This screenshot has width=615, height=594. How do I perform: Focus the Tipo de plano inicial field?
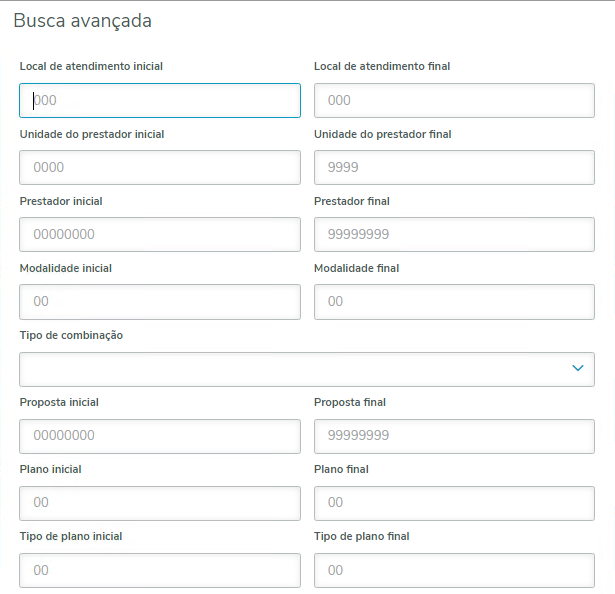160,570
